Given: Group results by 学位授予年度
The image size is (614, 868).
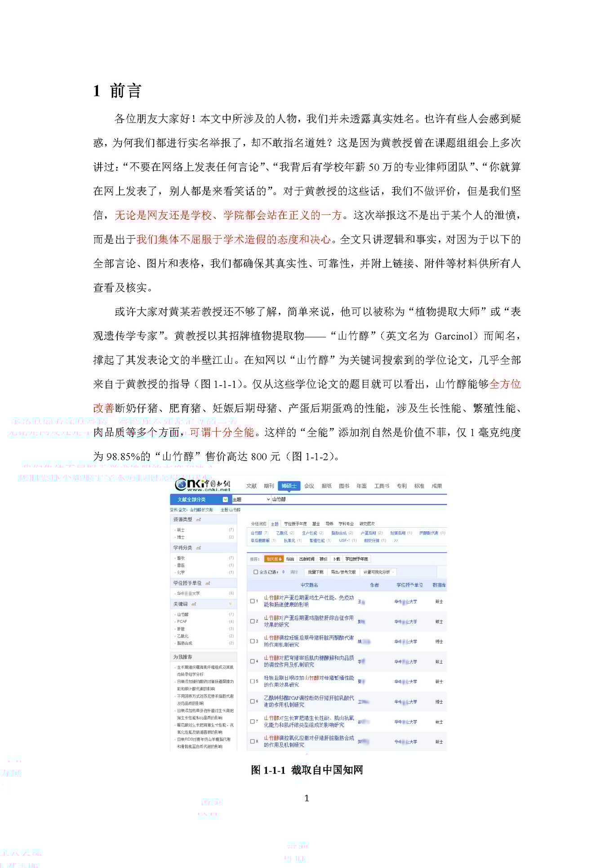Looking at the screenshot, I should [295, 524].
